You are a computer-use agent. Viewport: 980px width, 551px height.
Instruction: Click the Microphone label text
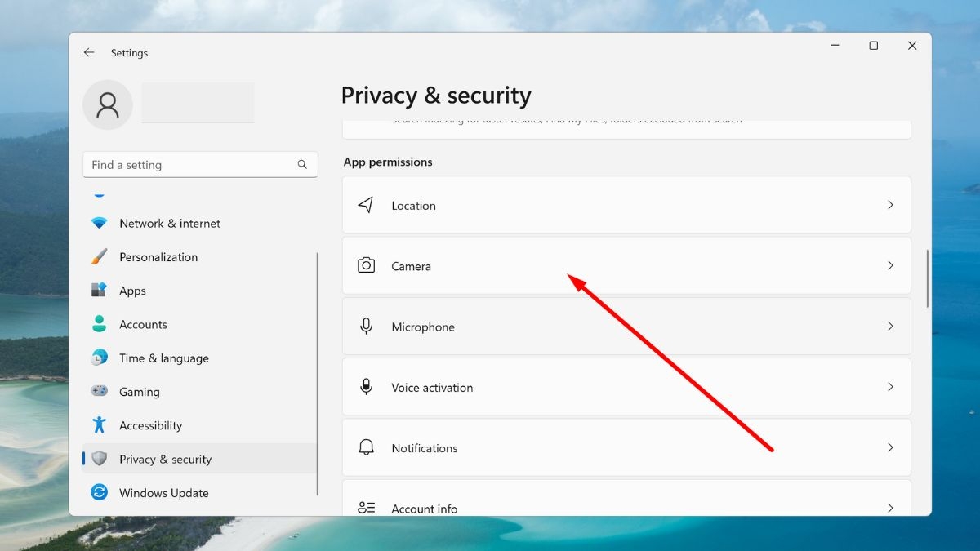[x=423, y=327]
